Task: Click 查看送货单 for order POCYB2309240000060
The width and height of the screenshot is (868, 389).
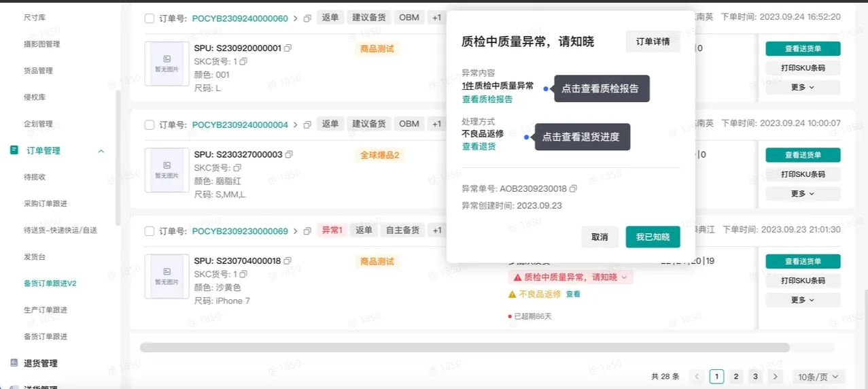Action: click(803, 48)
